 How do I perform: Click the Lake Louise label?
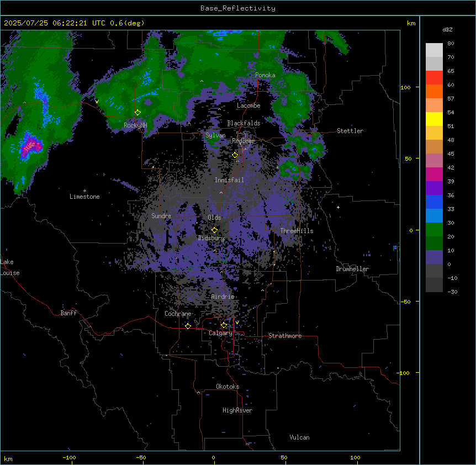click(9, 267)
